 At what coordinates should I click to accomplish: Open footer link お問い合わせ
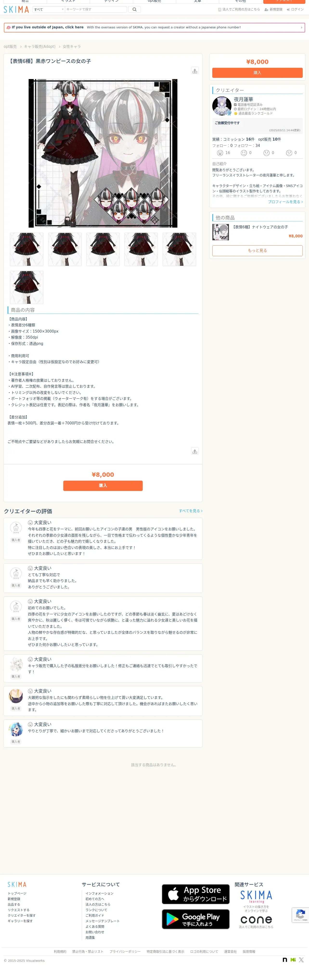coord(95,932)
